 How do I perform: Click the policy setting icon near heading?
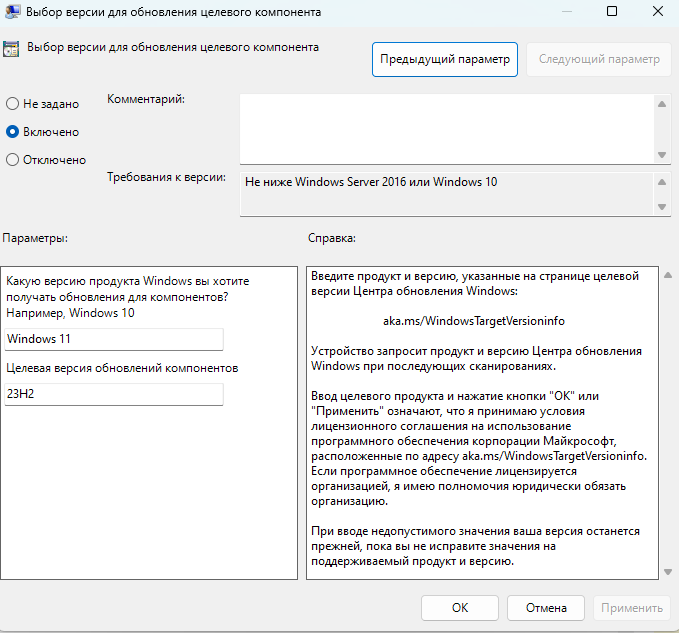point(11,49)
